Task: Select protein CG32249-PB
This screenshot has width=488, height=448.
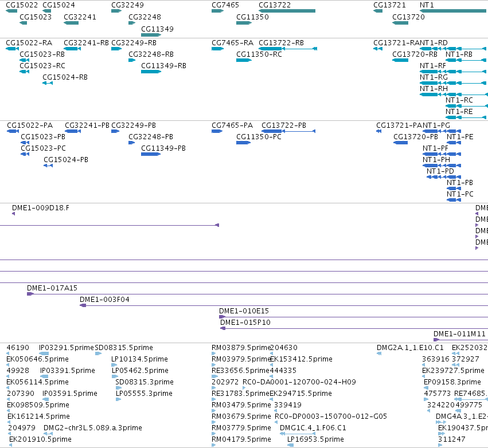Action: coord(134,125)
